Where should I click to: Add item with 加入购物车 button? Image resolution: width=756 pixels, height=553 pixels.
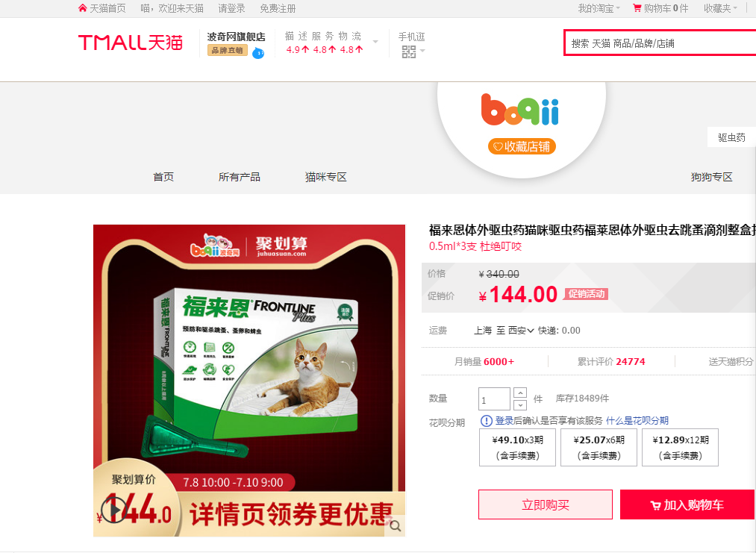[687, 504]
